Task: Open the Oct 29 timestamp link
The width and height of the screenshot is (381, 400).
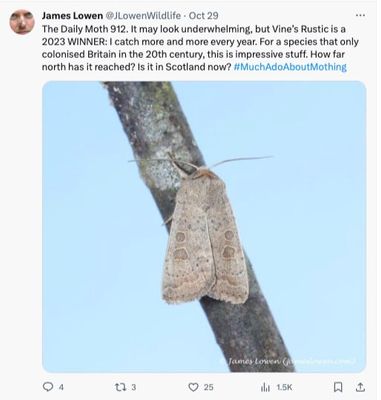Action: point(204,16)
